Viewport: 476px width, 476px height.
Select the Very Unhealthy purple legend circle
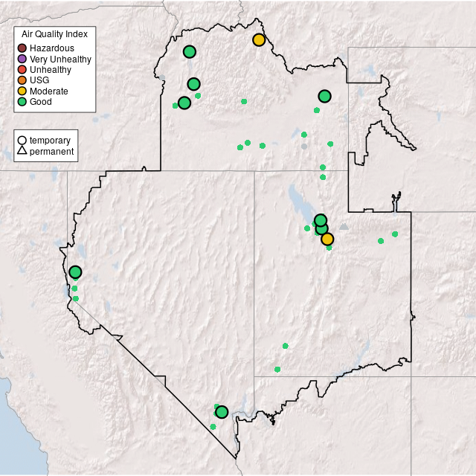click(x=22, y=59)
